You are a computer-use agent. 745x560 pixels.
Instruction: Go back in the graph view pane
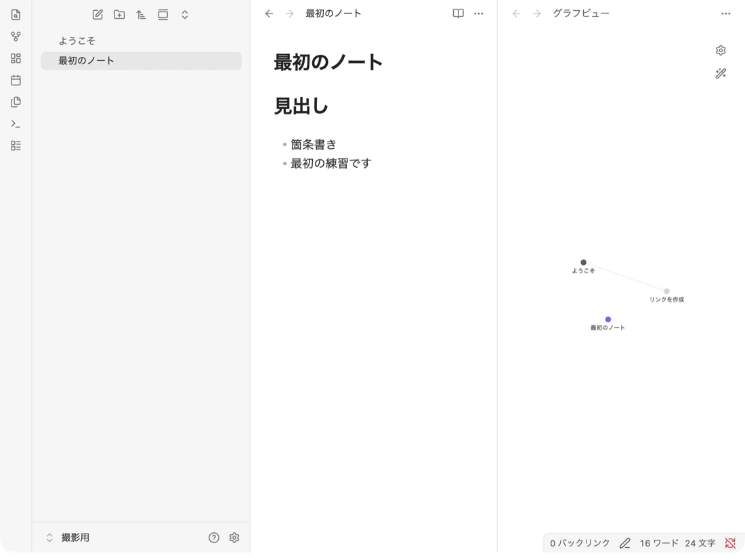[517, 14]
